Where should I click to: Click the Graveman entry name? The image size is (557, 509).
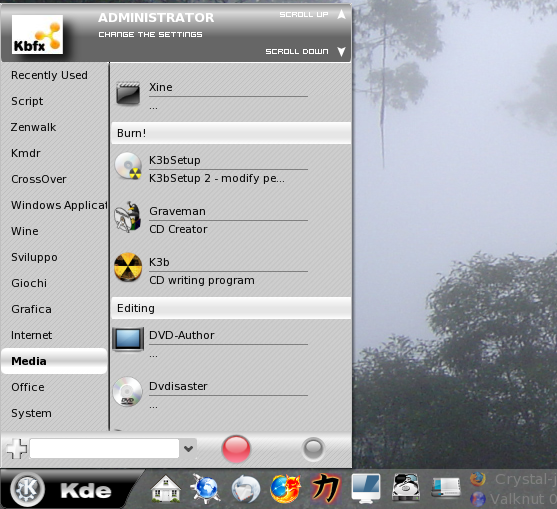(x=177, y=211)
